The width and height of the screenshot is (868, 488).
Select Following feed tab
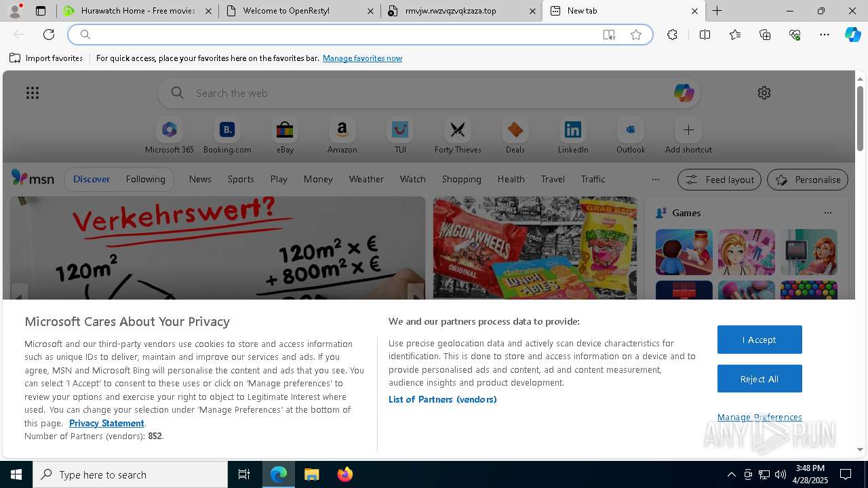[145, 179]
